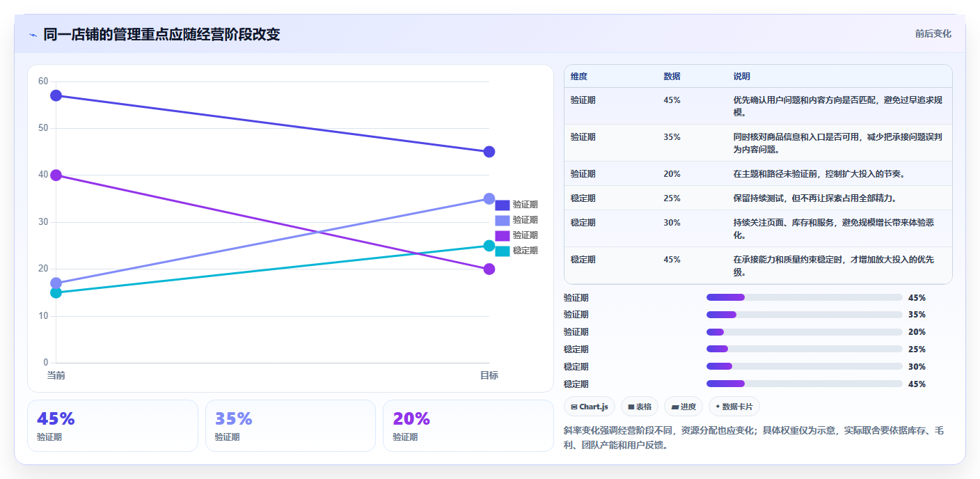
Task: Click the Chart.js tag chip
Action: tap(590, 407)
